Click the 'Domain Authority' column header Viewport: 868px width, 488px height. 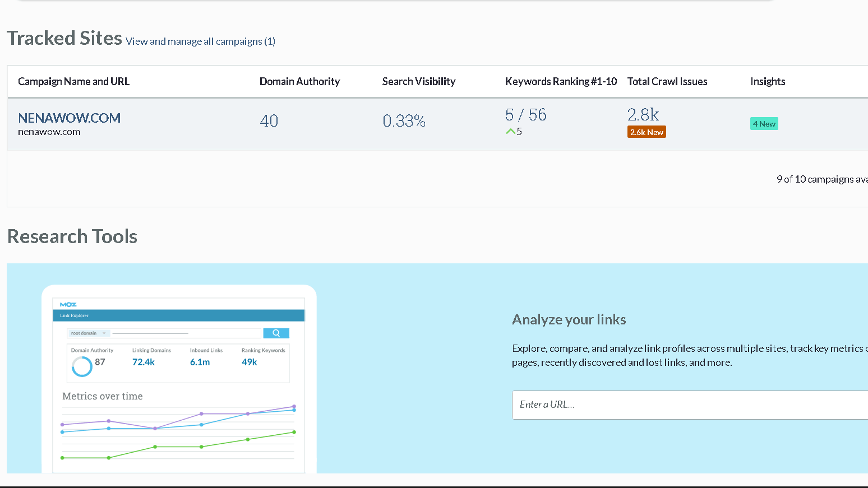pyautogui.click(x=300, y=82)
